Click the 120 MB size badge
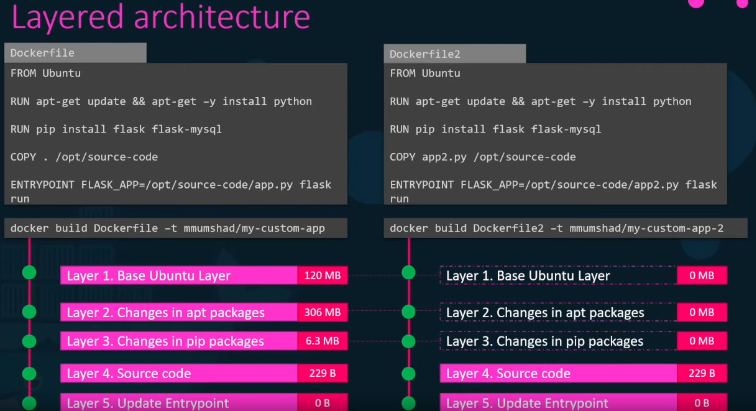756x411 pixels. [x=322, y=276]
